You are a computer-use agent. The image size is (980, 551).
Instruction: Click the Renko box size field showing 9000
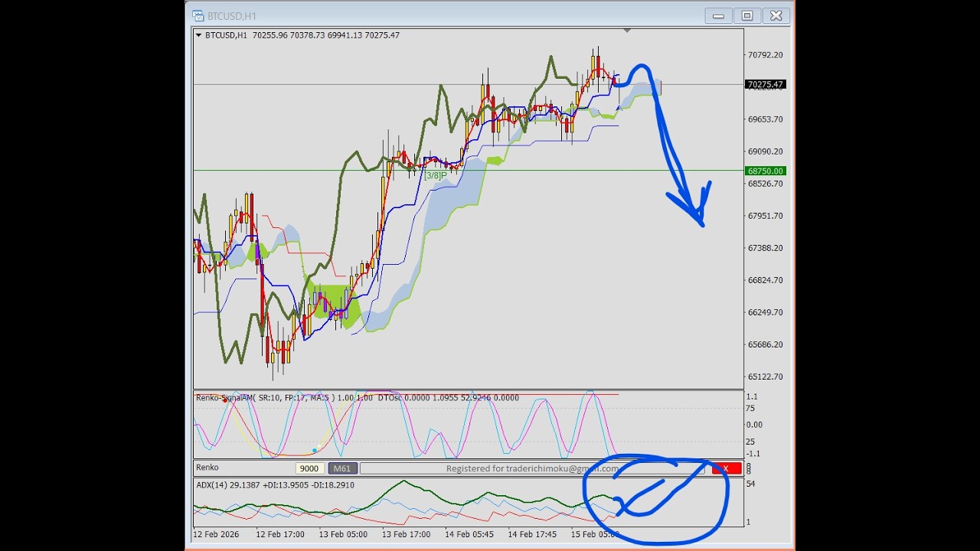(309, 468)
